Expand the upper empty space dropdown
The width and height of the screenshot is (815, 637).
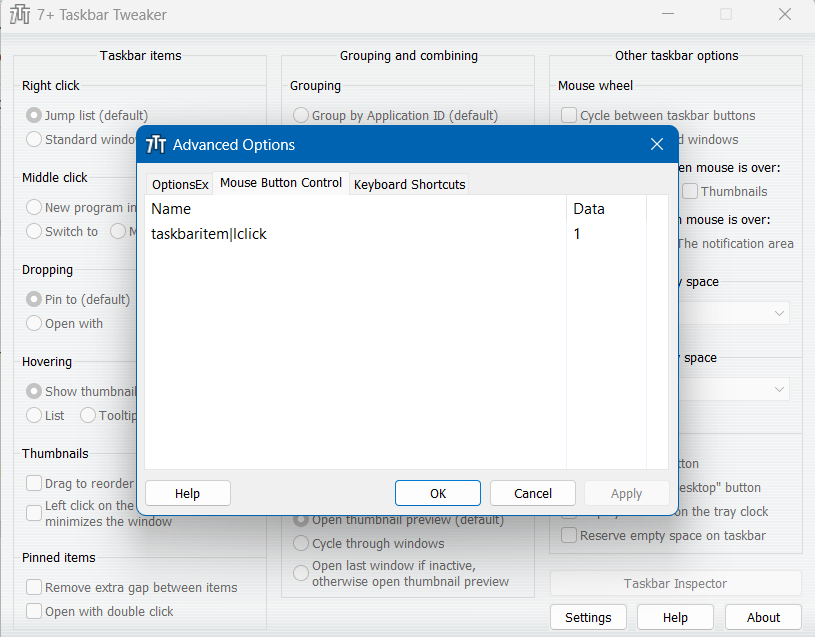tap(779, 313)
